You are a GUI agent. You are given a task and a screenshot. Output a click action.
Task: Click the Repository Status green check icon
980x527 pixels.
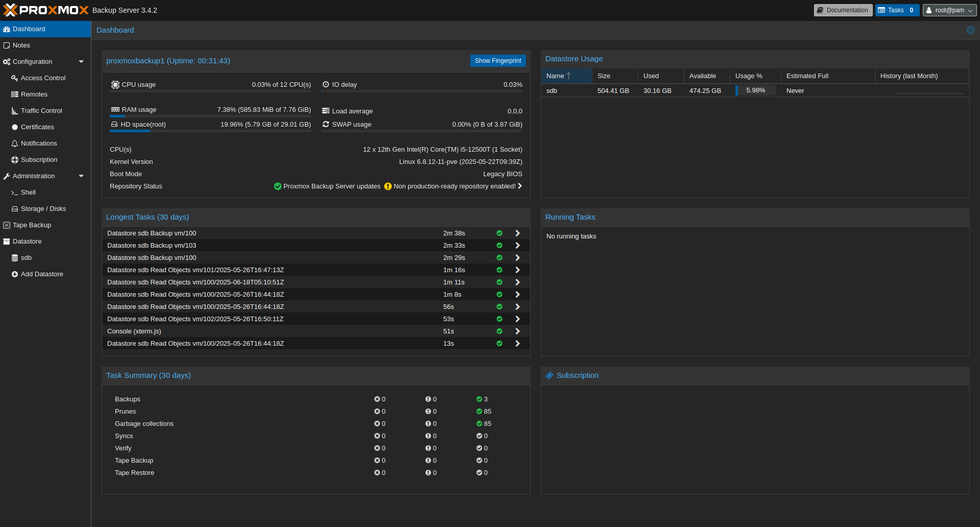coord(278,186)
